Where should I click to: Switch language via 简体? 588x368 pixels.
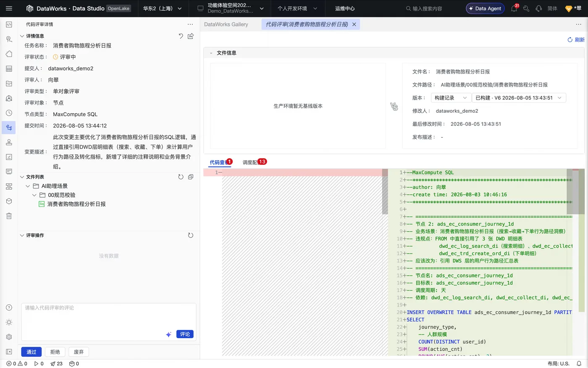click(x=552, y=8)
